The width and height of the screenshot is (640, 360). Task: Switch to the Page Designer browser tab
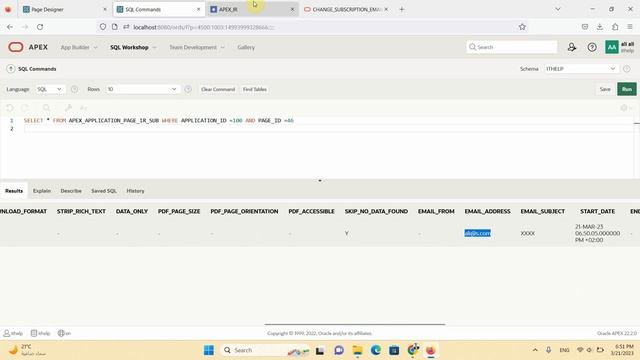click(x=64, y=9)
